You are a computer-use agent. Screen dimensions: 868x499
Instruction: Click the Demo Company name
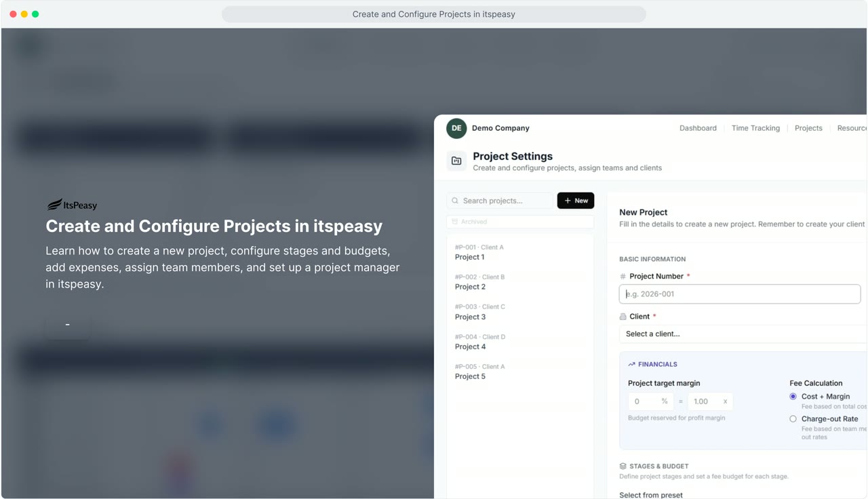click(500, 128)
